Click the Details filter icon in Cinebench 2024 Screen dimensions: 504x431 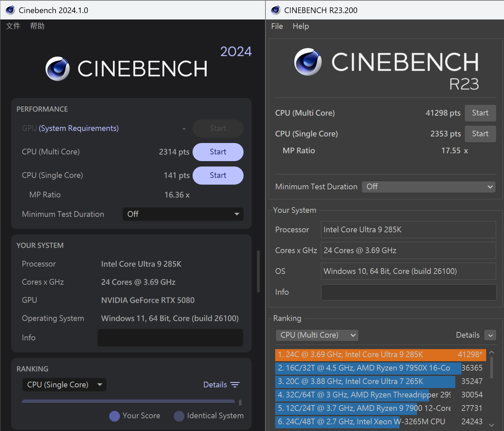click(235, 385)
